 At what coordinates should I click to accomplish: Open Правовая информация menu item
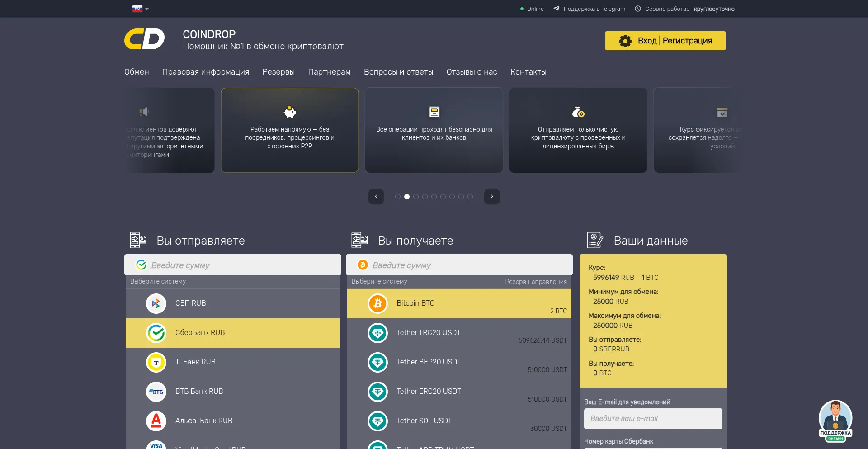206,72
